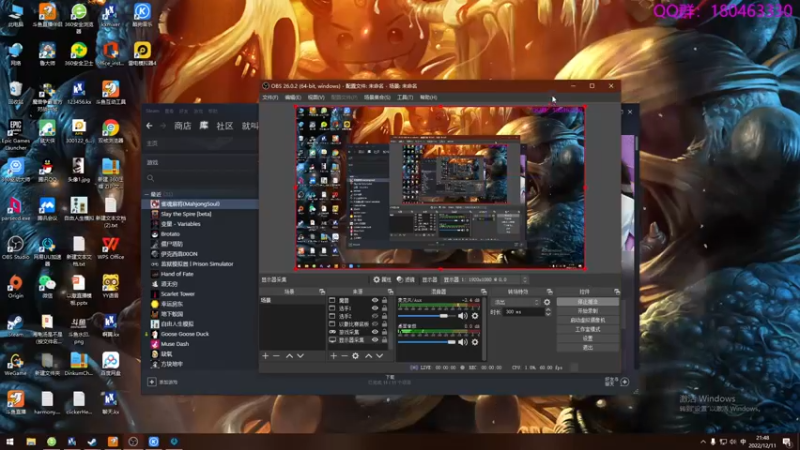Show hidden system tray icons
Viewport: 800px width, 450px height.
tap(703, 442)
